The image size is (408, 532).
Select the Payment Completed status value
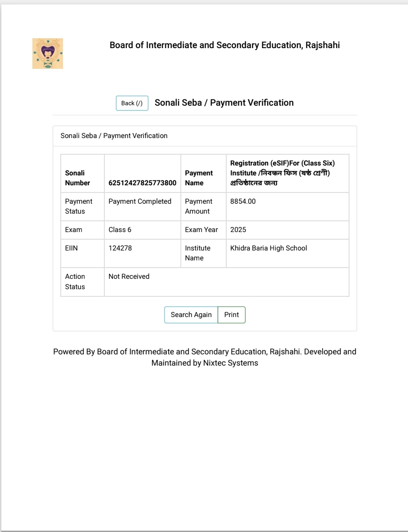(140, 201)
